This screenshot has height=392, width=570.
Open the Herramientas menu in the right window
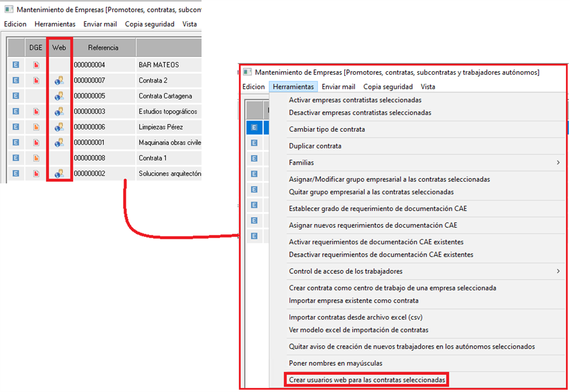click(293, 87)
